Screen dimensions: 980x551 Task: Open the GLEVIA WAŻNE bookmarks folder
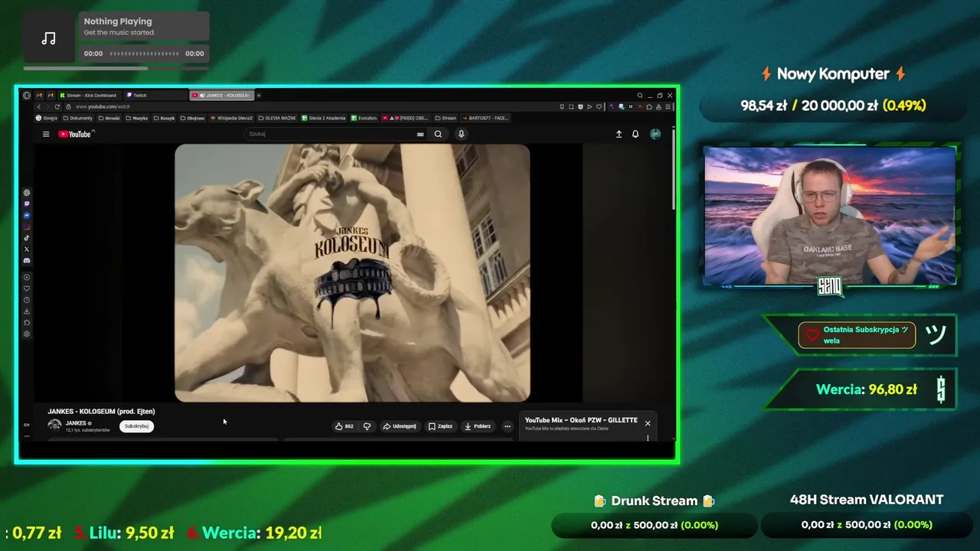click(277, 118)
